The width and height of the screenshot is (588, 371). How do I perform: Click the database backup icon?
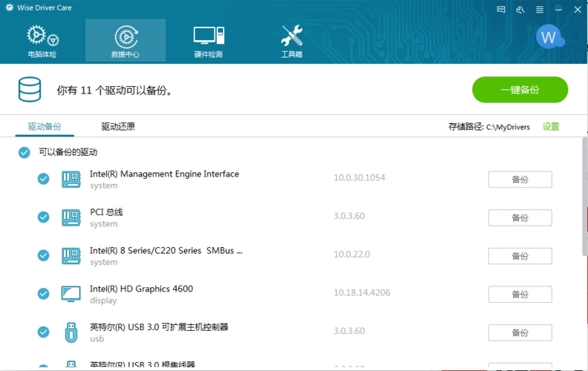tap(30, 90)
